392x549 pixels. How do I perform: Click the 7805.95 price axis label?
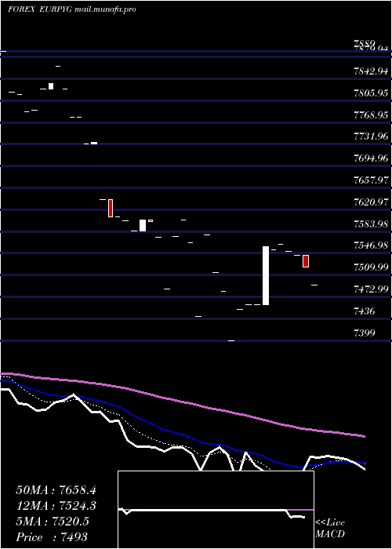click(372, 93)
